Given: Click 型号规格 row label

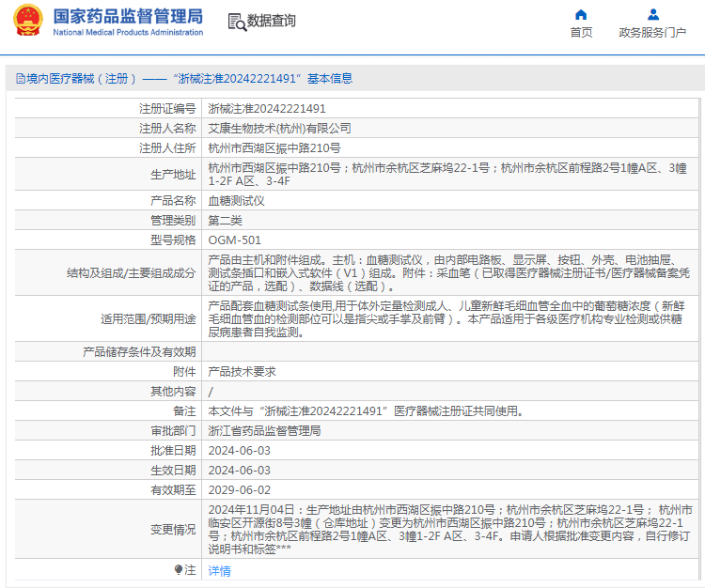Looking at the screenshot, I should 173,240.
